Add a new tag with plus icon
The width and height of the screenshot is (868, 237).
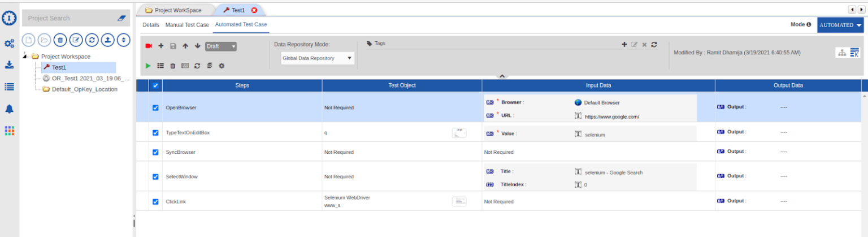tap(624, 44)
